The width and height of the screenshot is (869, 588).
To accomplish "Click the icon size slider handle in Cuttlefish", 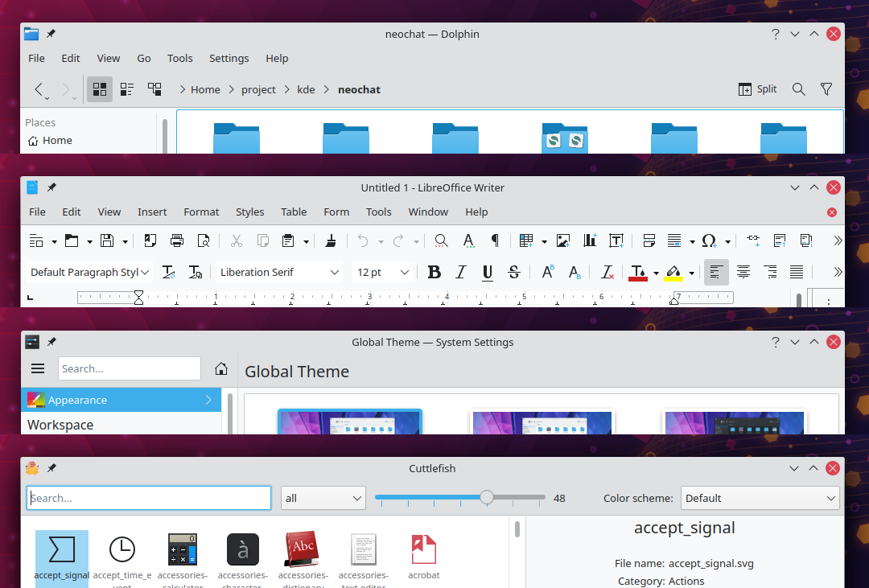I will [x=487, y=498].
